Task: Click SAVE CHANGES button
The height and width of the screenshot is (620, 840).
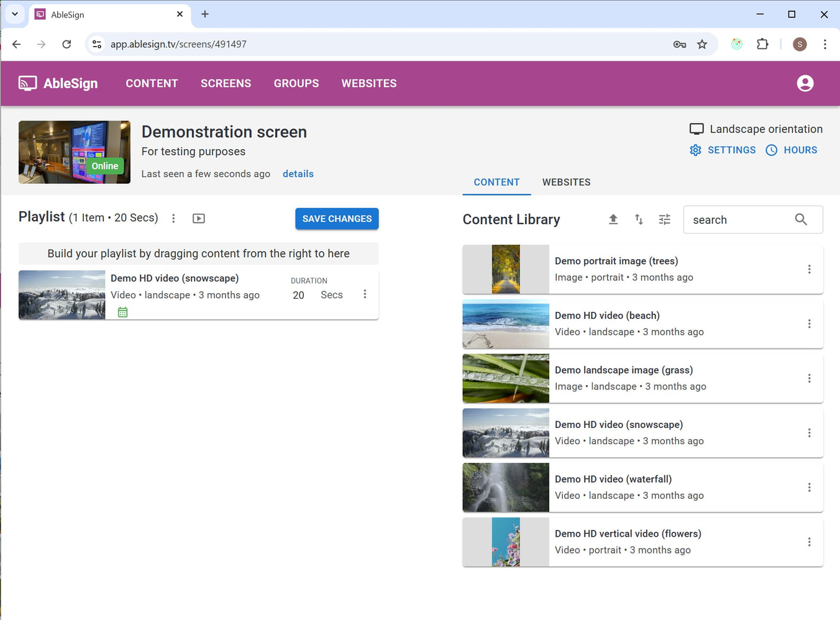Action: [x=337, y=219]
